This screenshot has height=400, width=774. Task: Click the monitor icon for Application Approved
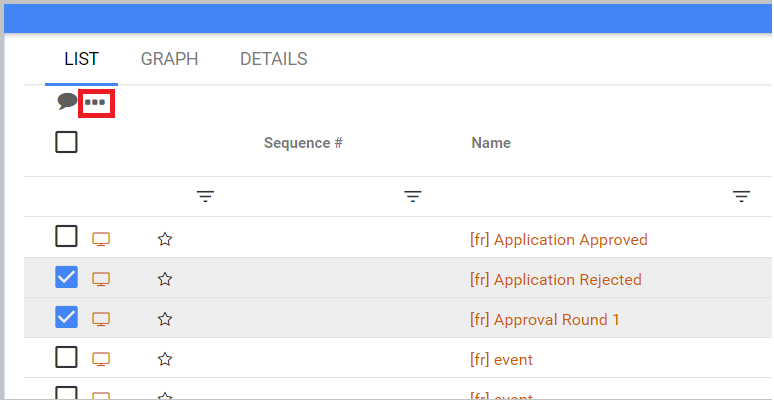click(101, 239)
